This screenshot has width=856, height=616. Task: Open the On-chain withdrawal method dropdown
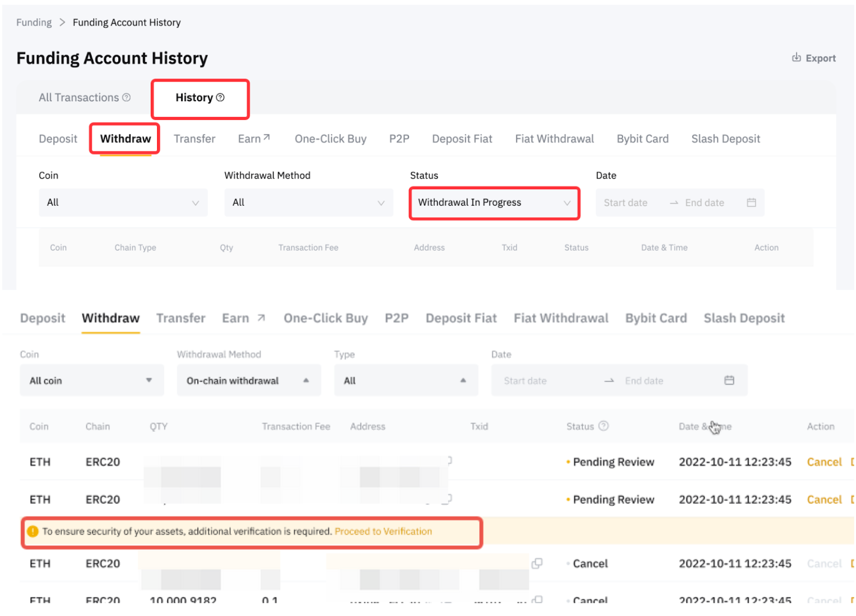248,380
